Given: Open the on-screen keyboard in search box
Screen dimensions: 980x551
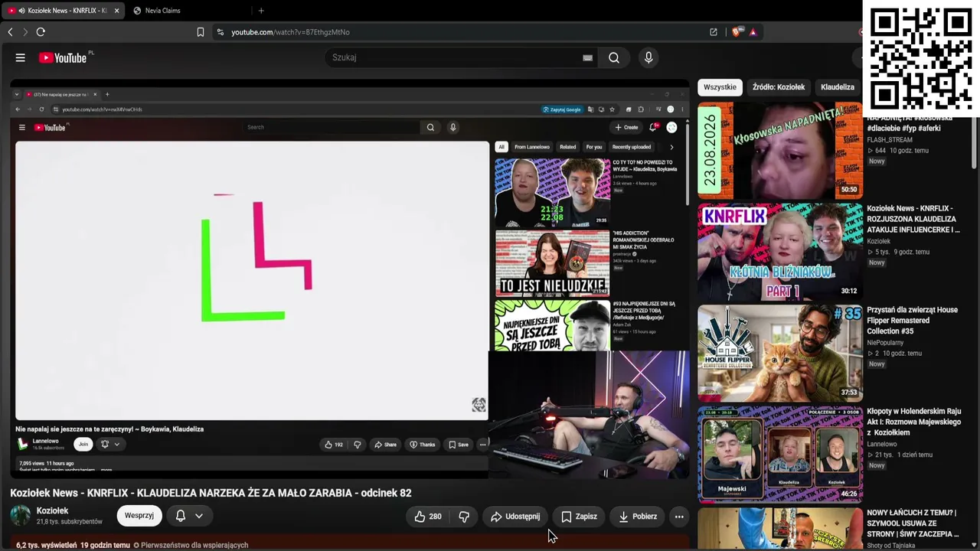Looking at the screenshot, I should pyautogui.click(x=587, y=57).
